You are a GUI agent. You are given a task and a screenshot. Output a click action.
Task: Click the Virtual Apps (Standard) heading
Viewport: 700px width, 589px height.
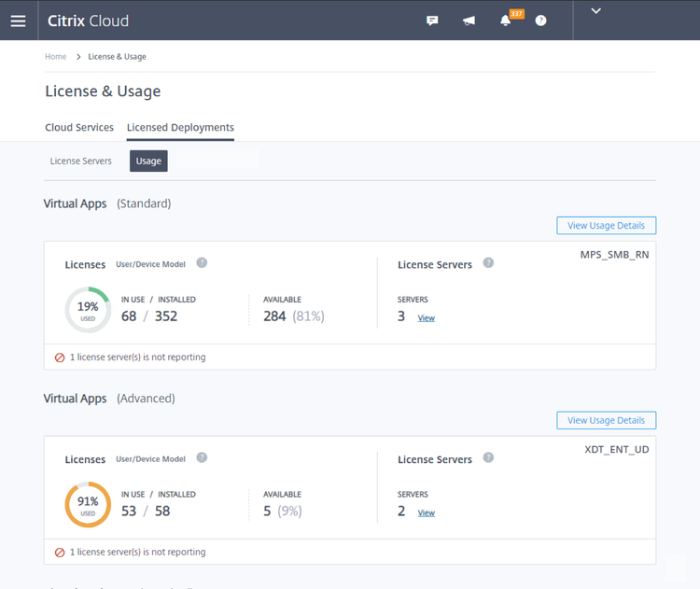(107, 203)
